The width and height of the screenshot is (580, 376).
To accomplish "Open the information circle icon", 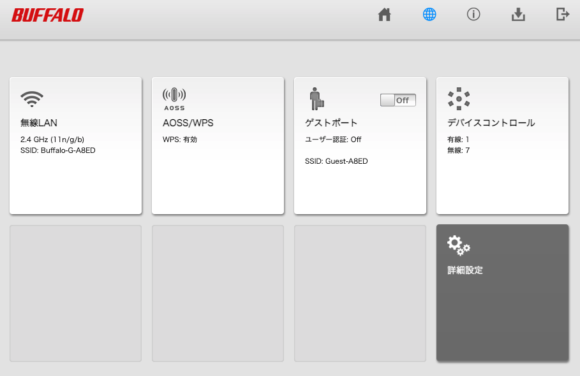I will (x=473, y=14).
